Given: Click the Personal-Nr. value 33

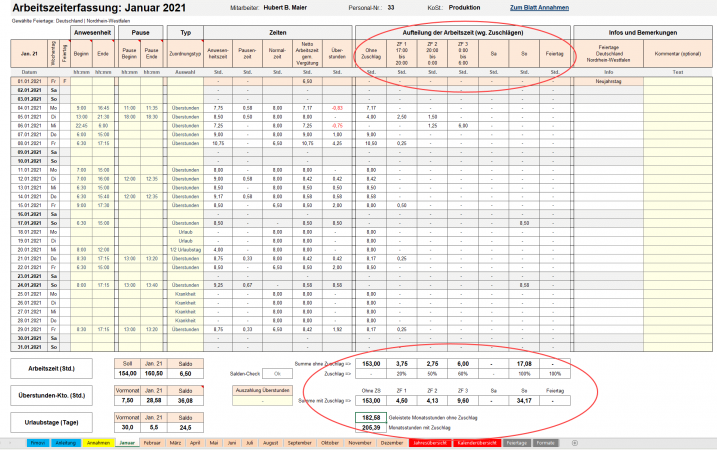Looking at the screenshot, I should click(x=391, y=8).
